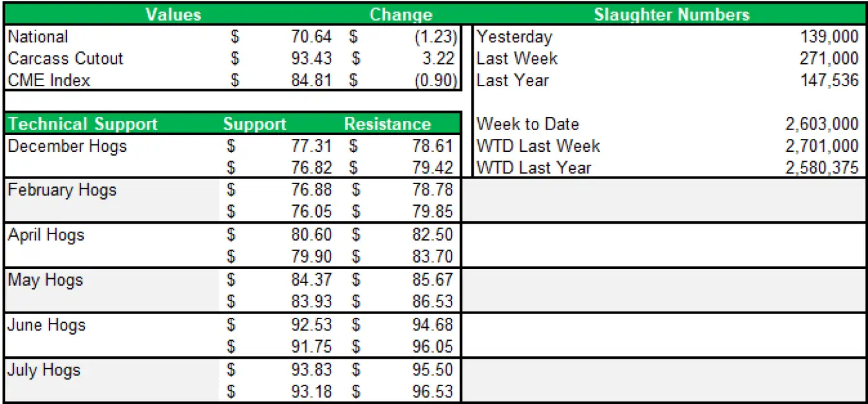Select the Carcass Cutout row label
The height and width of the screenshot is (404, 868).
coord(65,59)
